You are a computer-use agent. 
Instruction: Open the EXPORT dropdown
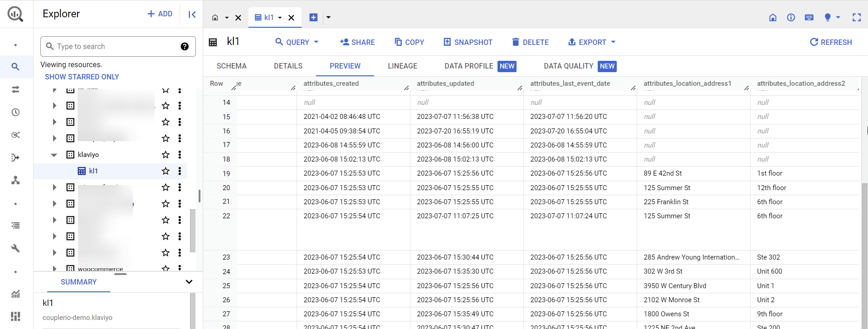[592, 42]
